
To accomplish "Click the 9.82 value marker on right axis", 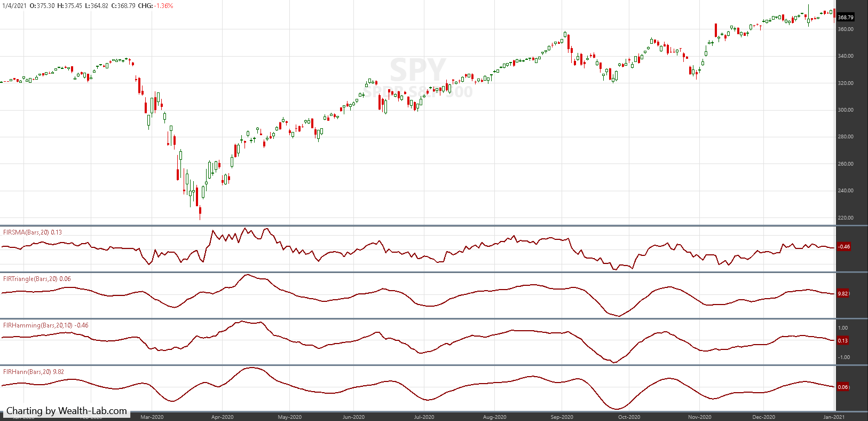I will (x=843, y=294).
